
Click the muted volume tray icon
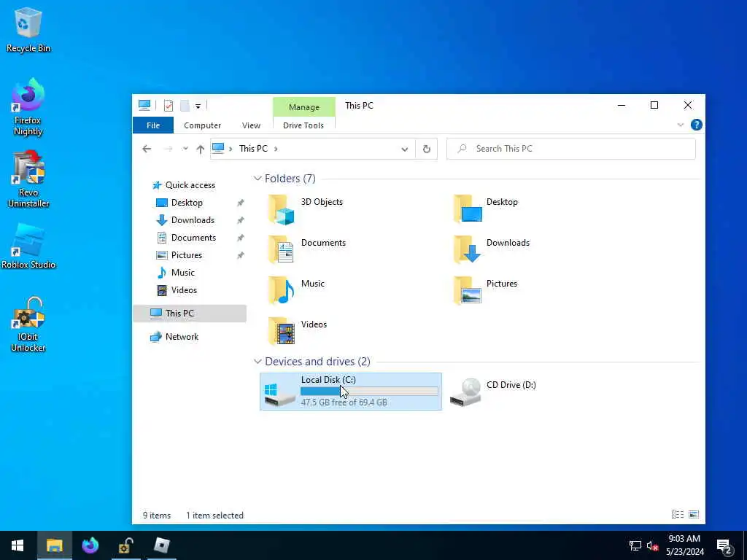coord(652,545)
